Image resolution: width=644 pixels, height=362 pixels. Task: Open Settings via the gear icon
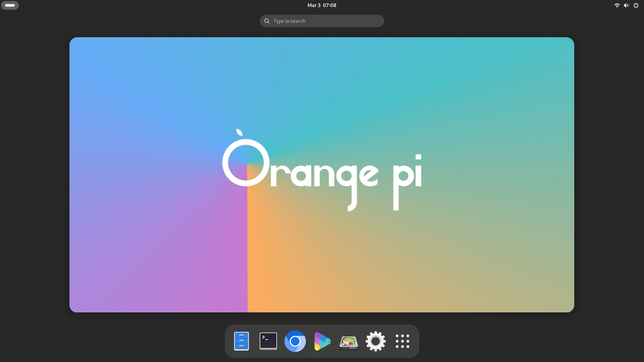(x=376, y=341)
